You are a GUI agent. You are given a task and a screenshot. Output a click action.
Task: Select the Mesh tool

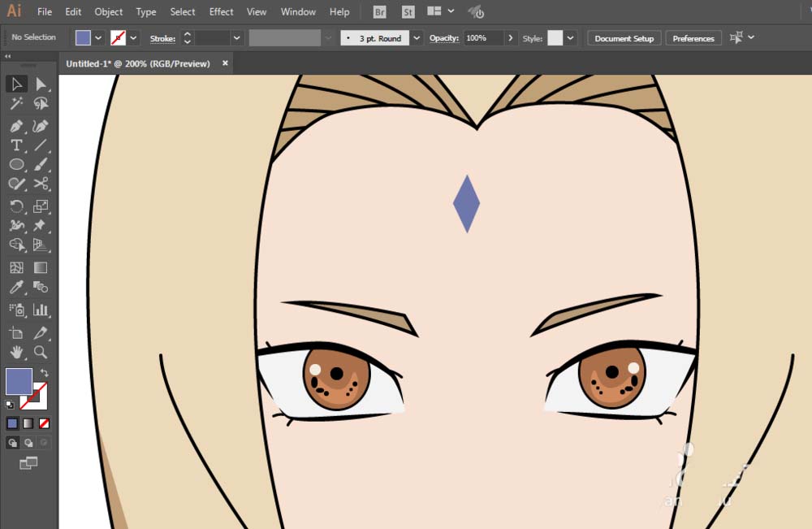click(x=16, y=267)
